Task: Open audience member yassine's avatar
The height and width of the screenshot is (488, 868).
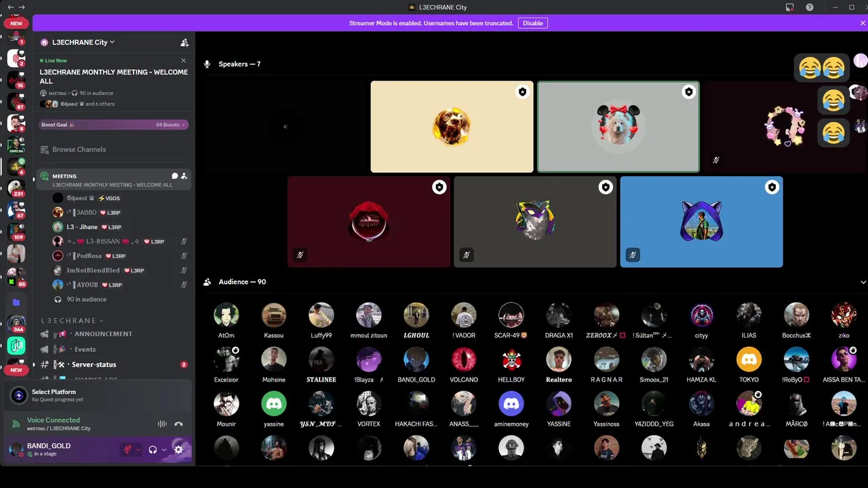Action: (274, 403)
